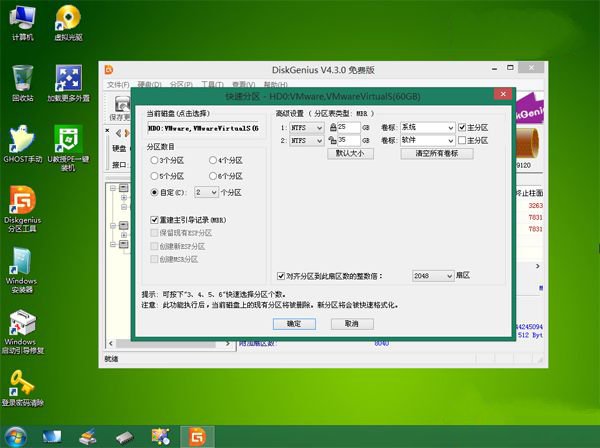This screenshot has width=600, height=448.
Task: Open the 分区(P) menu in DiskGenius
Action: tap(181, 84)
